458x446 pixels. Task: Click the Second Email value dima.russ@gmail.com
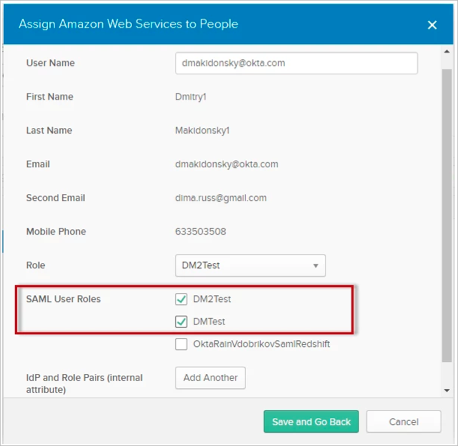[x=221, y=198]
